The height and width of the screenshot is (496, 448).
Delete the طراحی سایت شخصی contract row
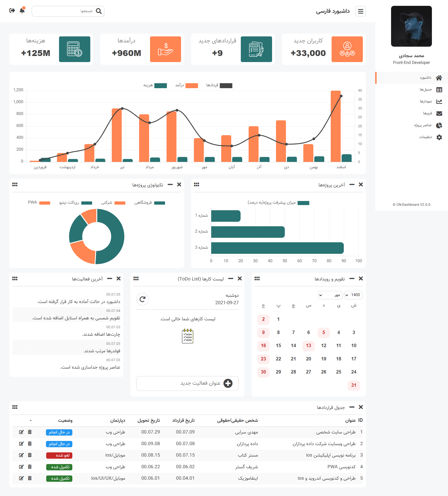pos(30,432)
